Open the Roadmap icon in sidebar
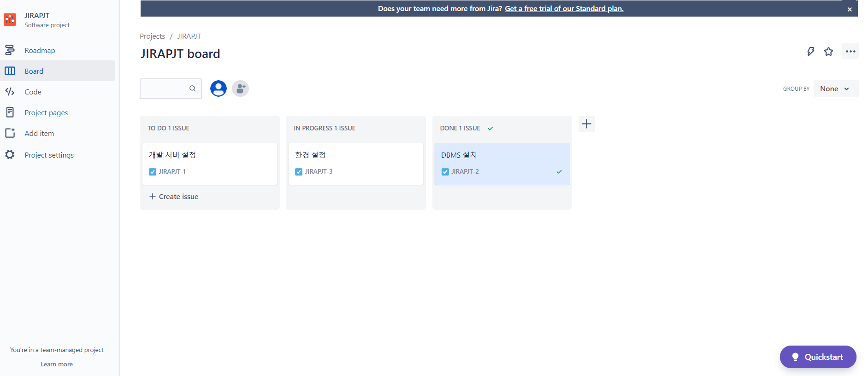Screen dimensions: 868x376 (10, 50)
